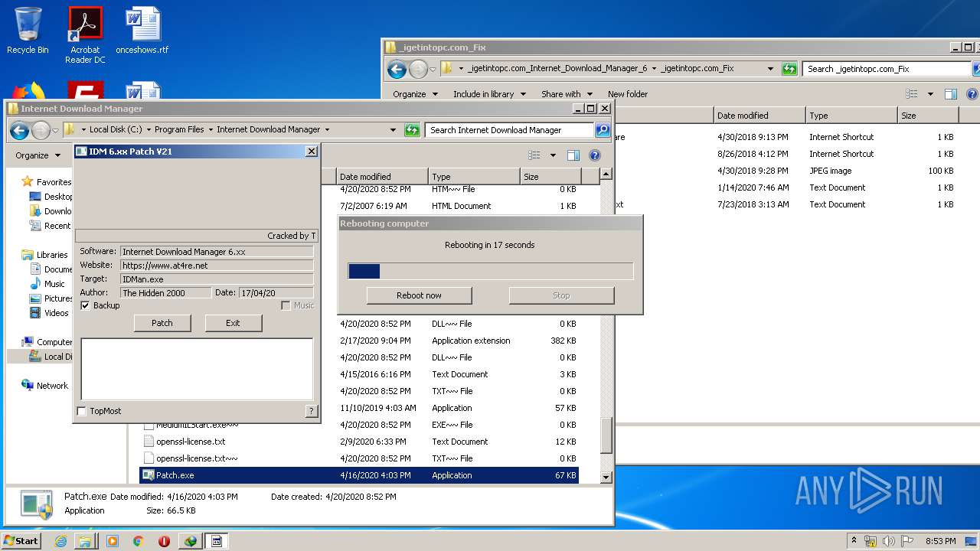Sort by Type column in Internet Download Manager list
Viewport: 980px width, 551px height.
point(474,177)
